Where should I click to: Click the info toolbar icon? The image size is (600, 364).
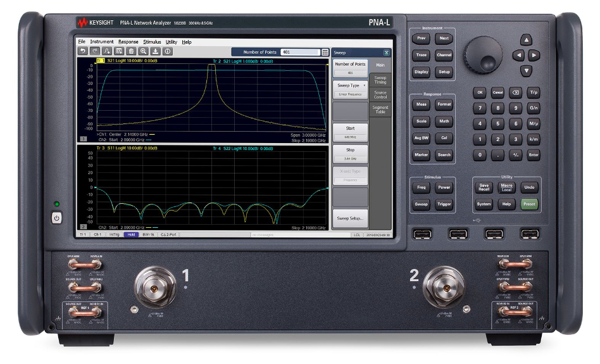click(x=168, y=51)
